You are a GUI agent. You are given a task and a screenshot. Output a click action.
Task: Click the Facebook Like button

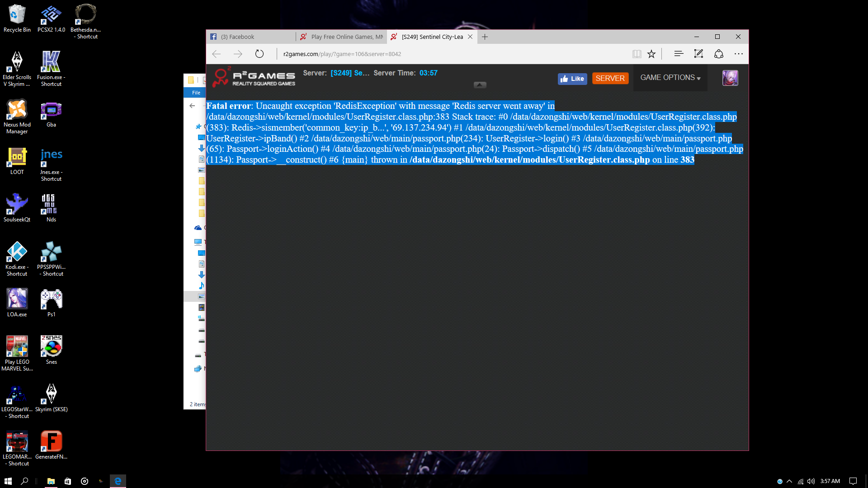[x=572, y=79]
